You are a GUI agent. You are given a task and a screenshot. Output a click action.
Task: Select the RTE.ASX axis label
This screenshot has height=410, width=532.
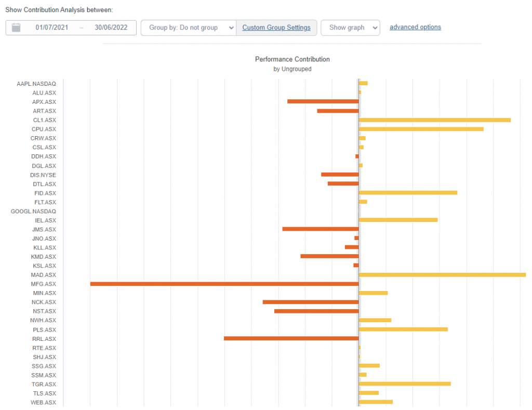coord(44,348)
